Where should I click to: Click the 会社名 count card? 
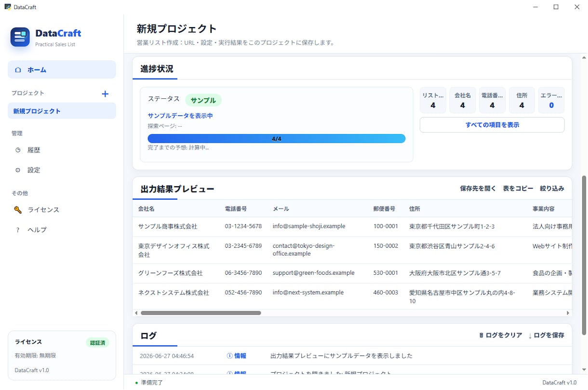click(462, 100)
